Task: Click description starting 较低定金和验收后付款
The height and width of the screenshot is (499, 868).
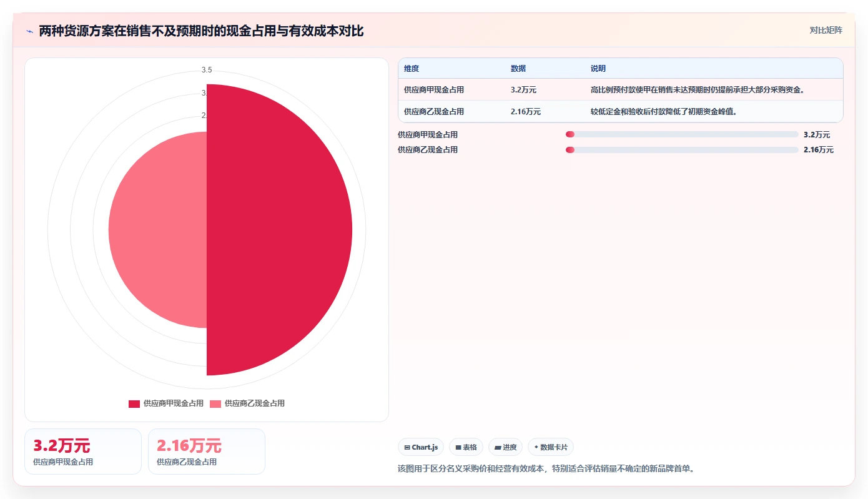Action: pyautogui.click(x=664, y=112)
